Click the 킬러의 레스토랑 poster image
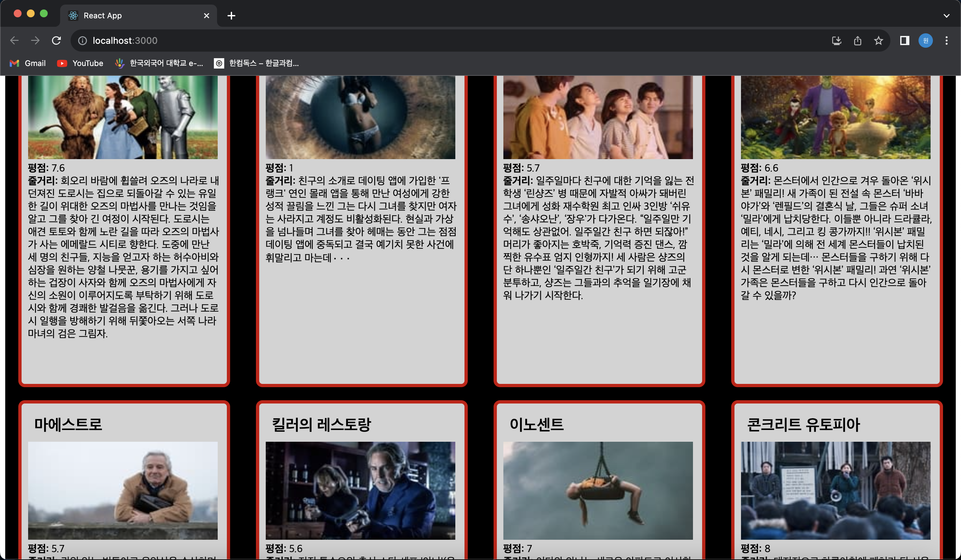Viewport: 961px width, 560px height. tap(360, 491)
